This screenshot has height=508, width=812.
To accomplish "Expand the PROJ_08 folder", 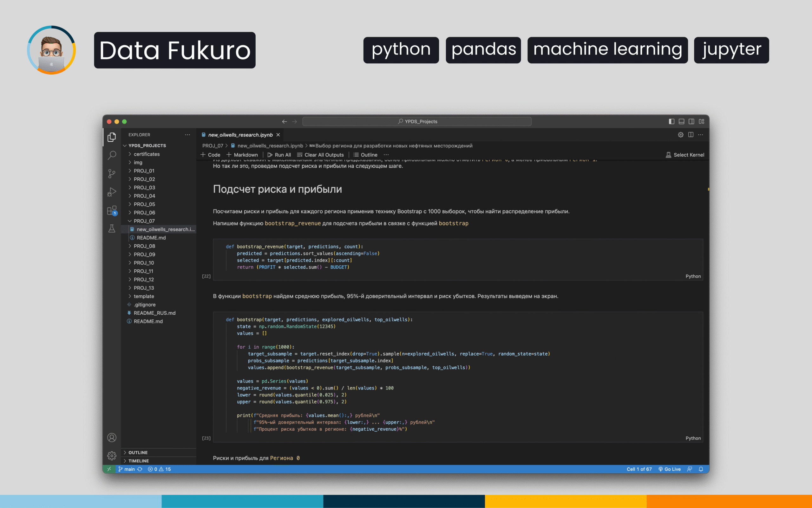I will (x=144, y=246).
